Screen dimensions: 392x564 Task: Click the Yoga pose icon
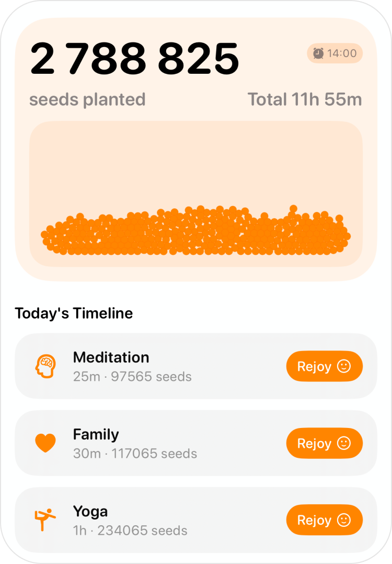point(45,520)
